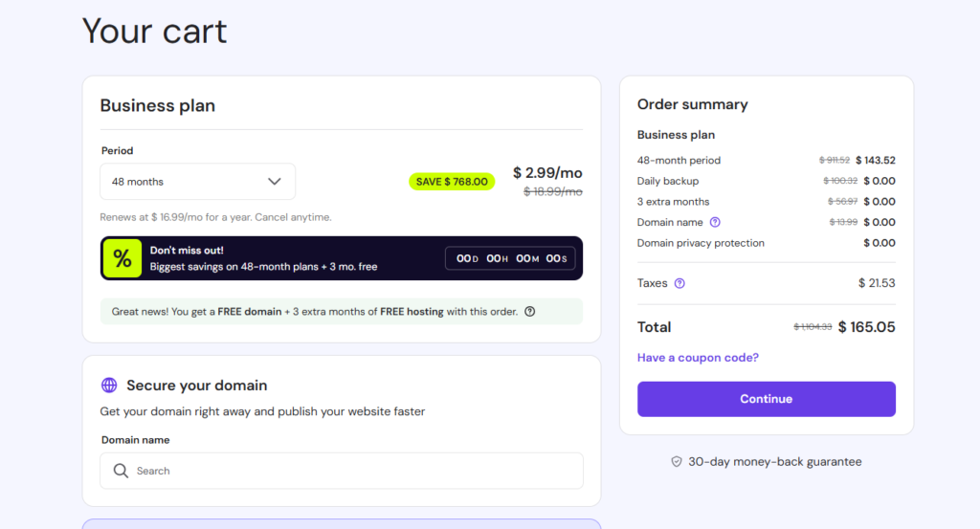
Task: Click the shield icon near money-back guarantee
Action: pyautogui.click(x=677, y=461)
